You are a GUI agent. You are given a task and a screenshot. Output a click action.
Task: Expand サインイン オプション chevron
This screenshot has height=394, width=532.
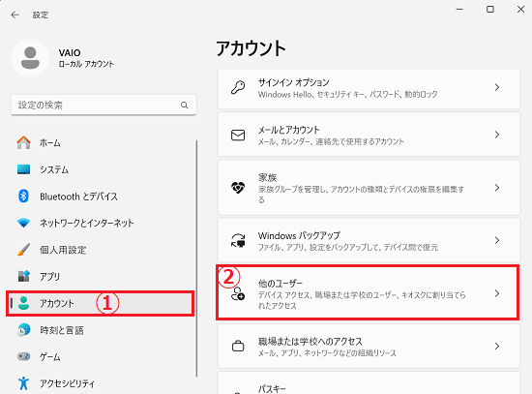(497, 87)
